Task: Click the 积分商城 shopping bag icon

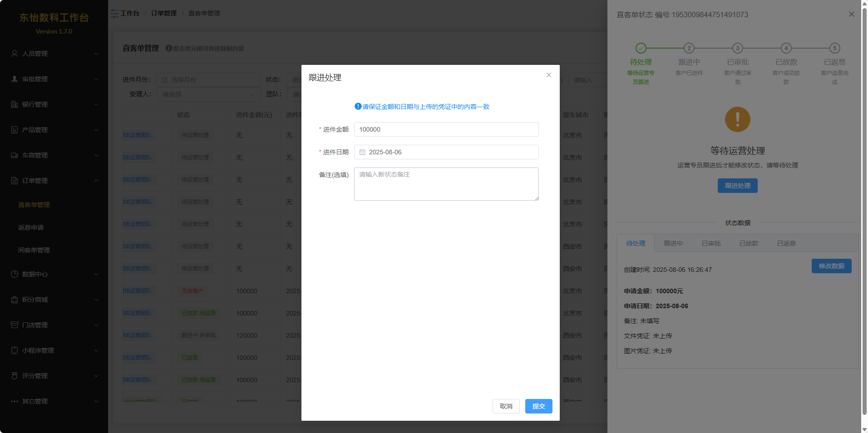Action: click(15, 300)
